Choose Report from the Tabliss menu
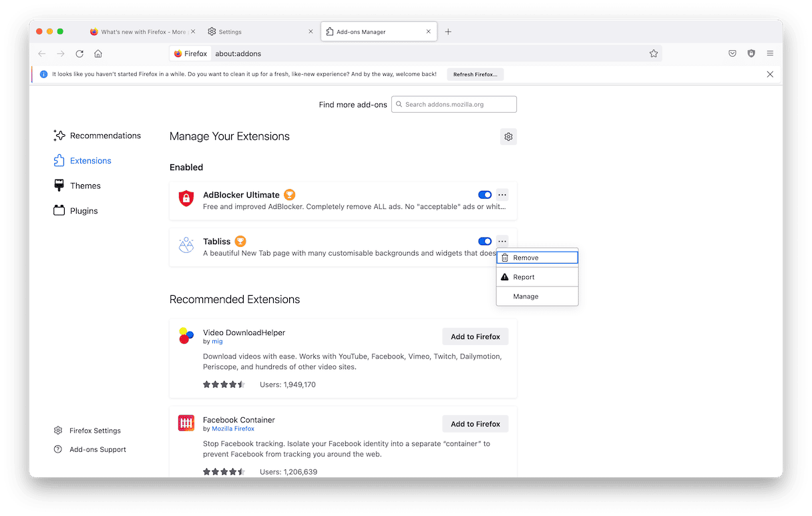Viewport: 812px width, 516px height. (538, 277)
